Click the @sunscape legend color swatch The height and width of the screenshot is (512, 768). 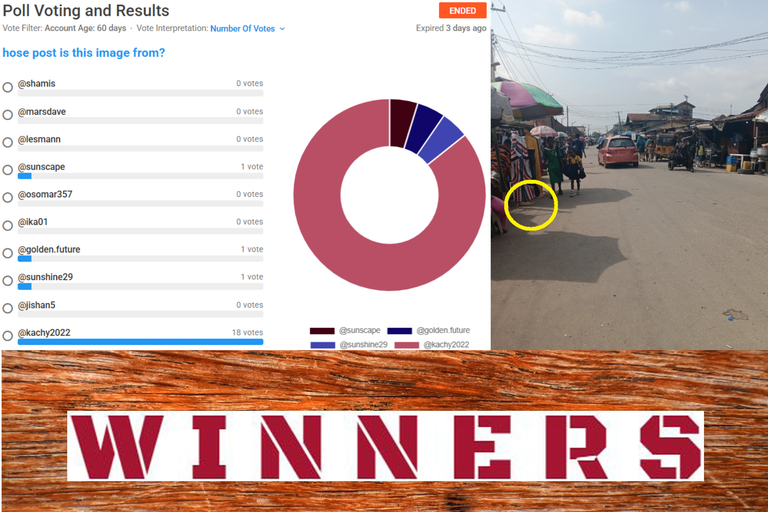click(322, 331)
